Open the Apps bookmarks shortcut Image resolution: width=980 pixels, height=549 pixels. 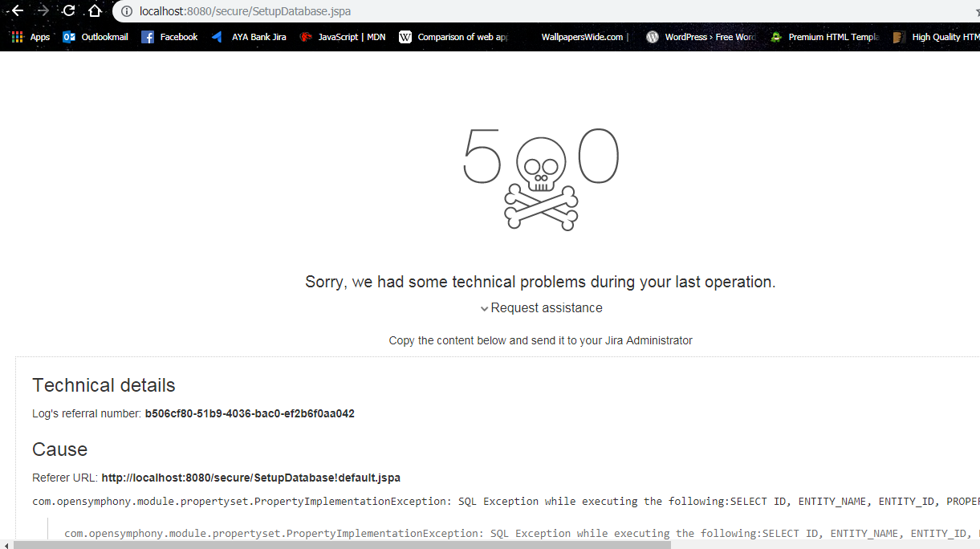30,37
